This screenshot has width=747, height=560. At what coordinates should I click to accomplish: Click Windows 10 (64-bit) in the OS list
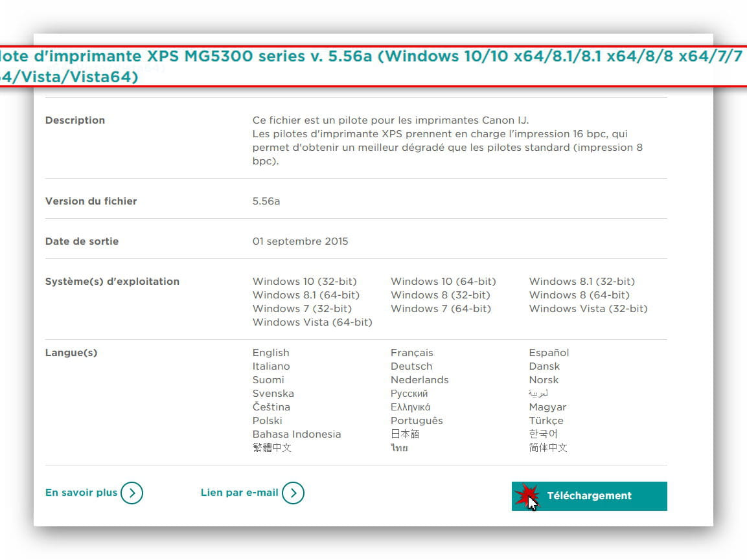coord(443,282)
